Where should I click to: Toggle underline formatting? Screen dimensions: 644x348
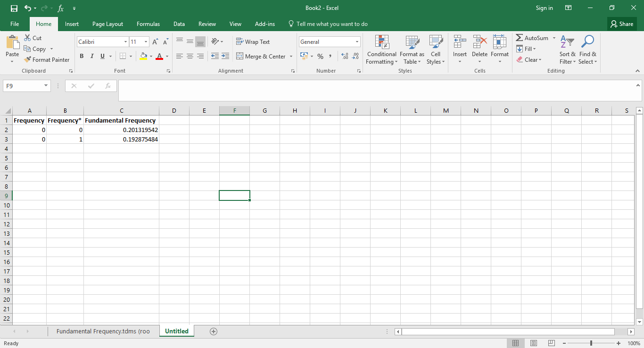102,56
